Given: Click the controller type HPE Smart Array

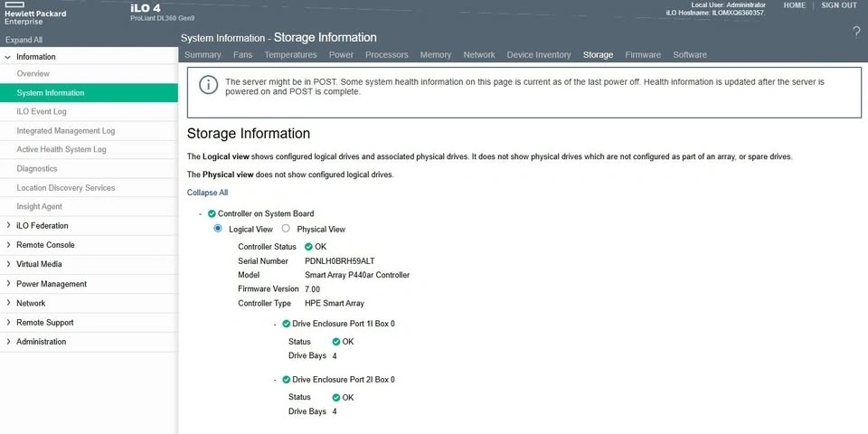Looking at the screenshot, I should 335,304.
